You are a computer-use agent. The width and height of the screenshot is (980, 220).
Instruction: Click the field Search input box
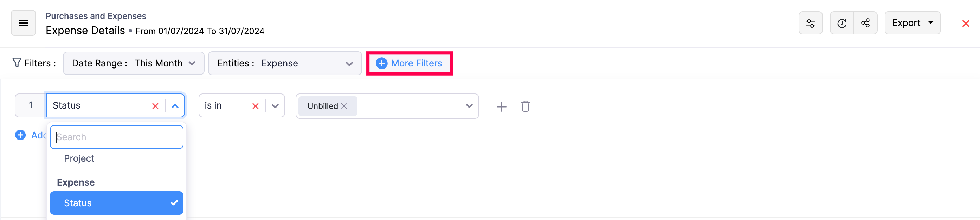tap(116, 137)
